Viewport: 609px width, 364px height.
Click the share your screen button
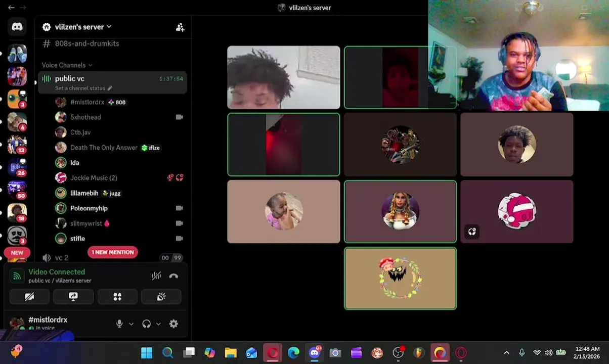pos(73,297)
